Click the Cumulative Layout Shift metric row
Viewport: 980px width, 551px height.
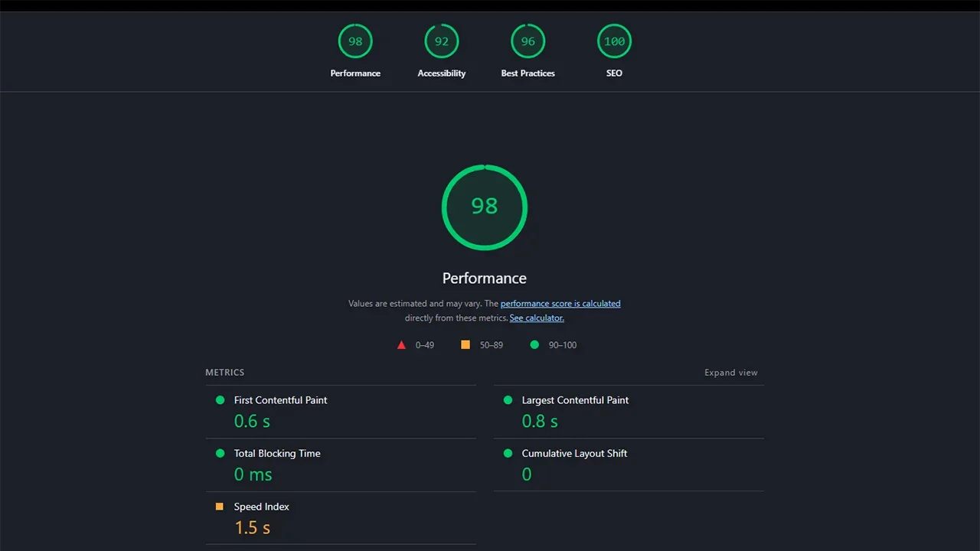pos(629,465)
